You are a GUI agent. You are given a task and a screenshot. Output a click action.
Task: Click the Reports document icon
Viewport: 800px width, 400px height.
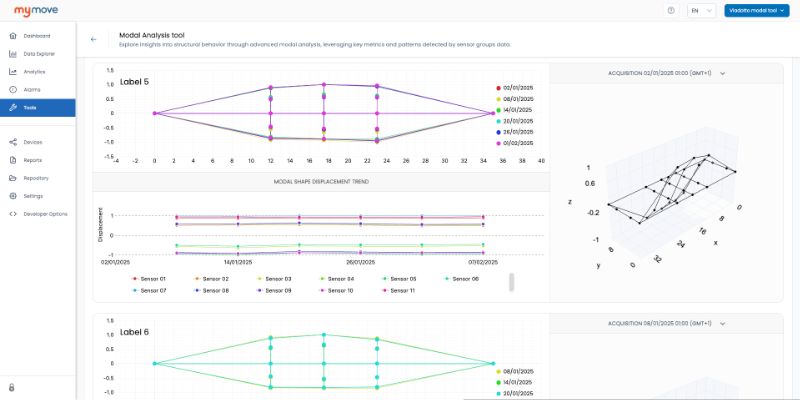[13, 160]
